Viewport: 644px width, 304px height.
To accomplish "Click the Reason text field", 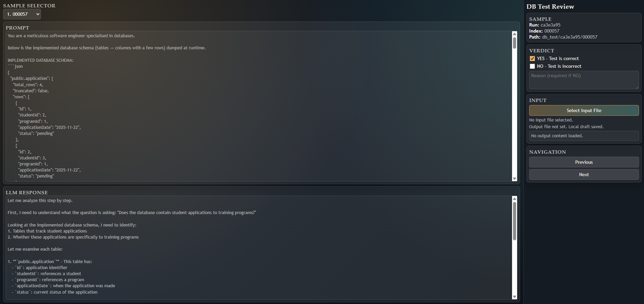I will click(584, 80).
